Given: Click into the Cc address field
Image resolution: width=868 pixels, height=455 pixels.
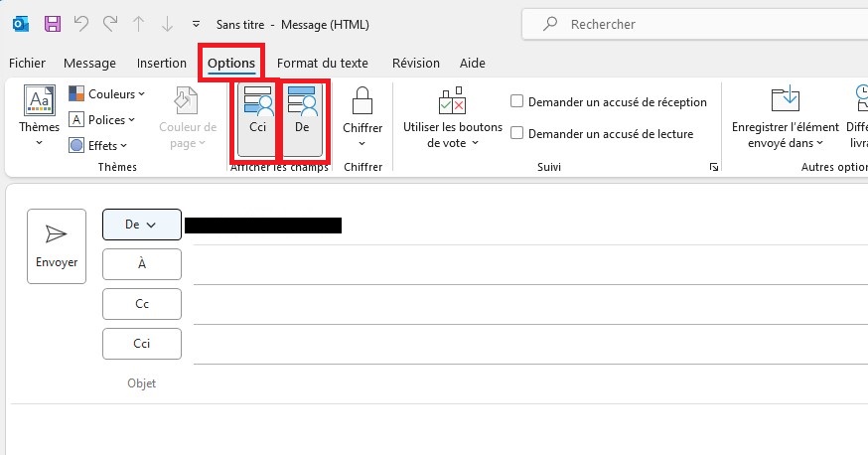Looking at the screenshot, I should pyautogui.click(x=530, y=304).
